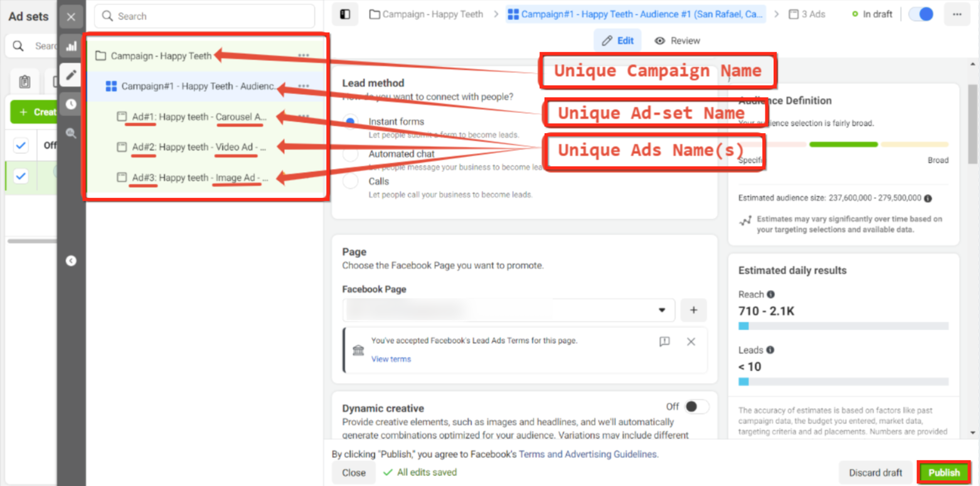The width and height of the screenshot is (980, 486).
Task: Click the magnifier icon in Ad sets search
Action: coord(19,46)
